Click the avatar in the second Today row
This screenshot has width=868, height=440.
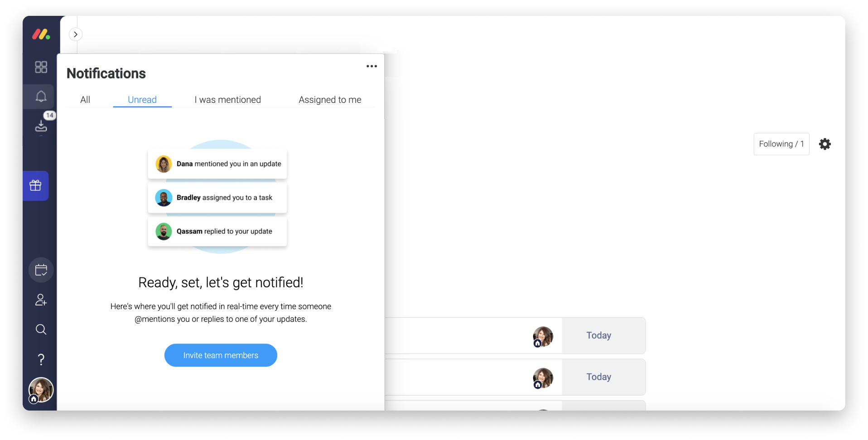pos(543,378)
